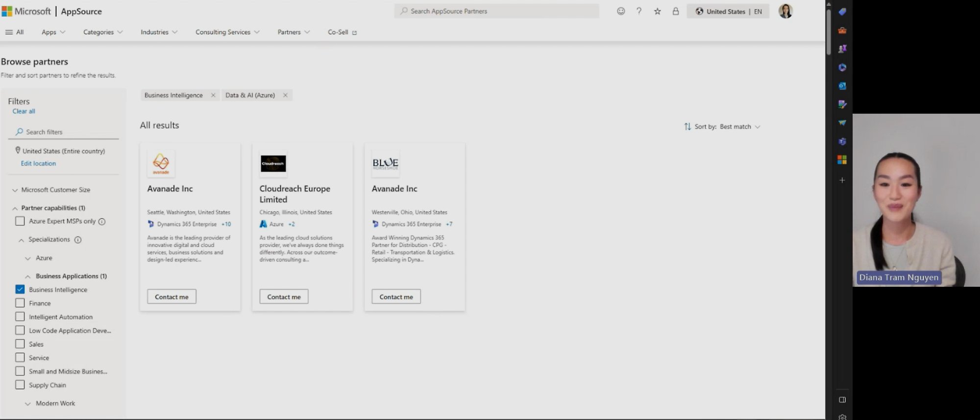Screen dimensions: 980x420
Task: Open help question mark icon
Action: pos(639,11)
